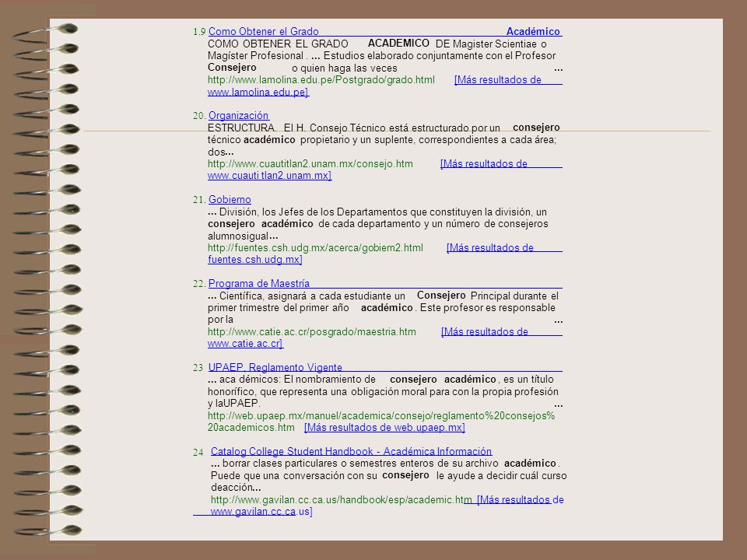This screenshot has width=747, height=560.
Task: Click the result number 20 label
Action: click(x=199, y=116)
